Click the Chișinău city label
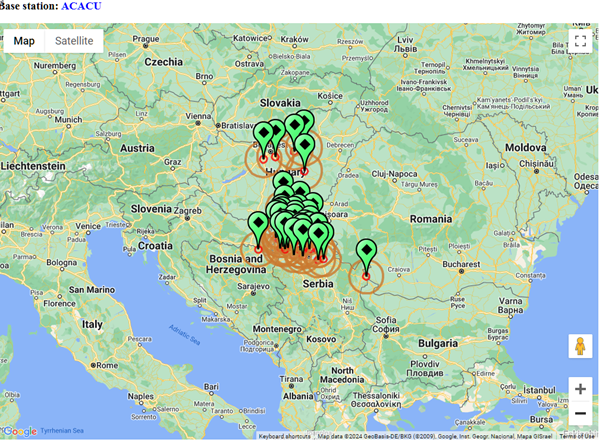This screenshot has width=600, height=440. point(536,164)
